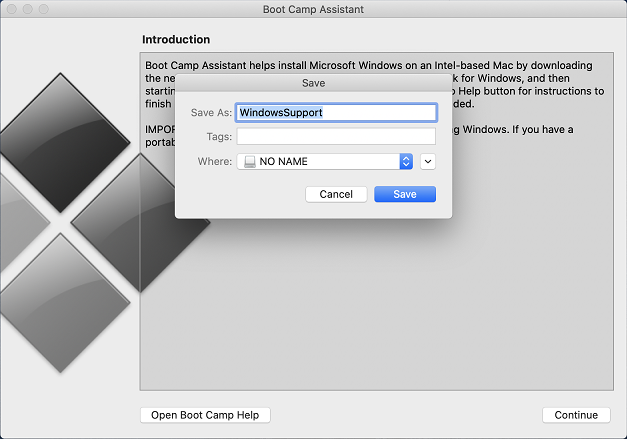Click the Continue button
The width and height of the screenshot is (627, 439).
point(576,415)
